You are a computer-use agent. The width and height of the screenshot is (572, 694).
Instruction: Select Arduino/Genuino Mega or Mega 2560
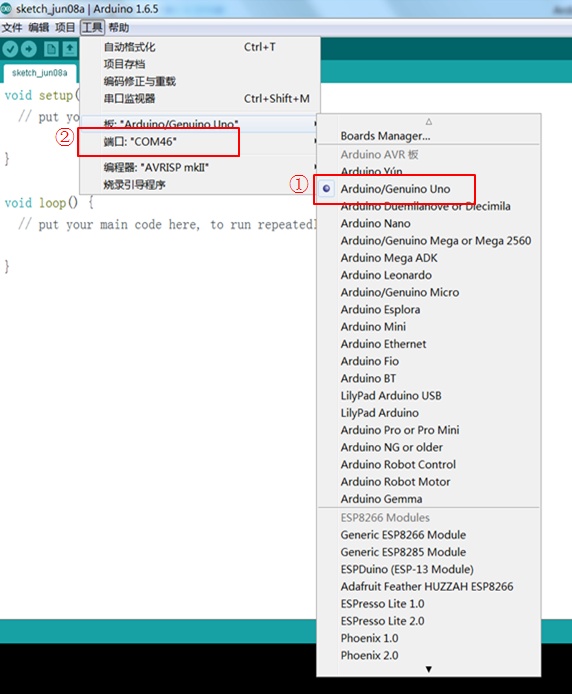pyautogui.click(x=429, y=241)
